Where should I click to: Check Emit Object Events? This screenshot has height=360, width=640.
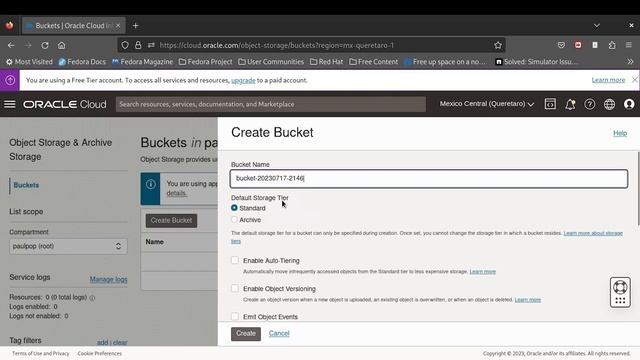tap(235, 316)
